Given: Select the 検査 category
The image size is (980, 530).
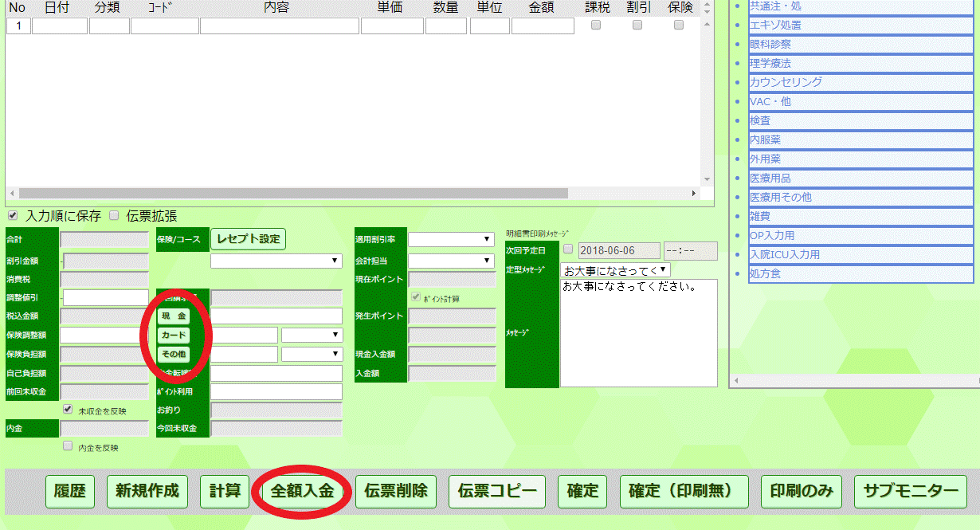Looking at the screenshot, I should click(861, 120).
